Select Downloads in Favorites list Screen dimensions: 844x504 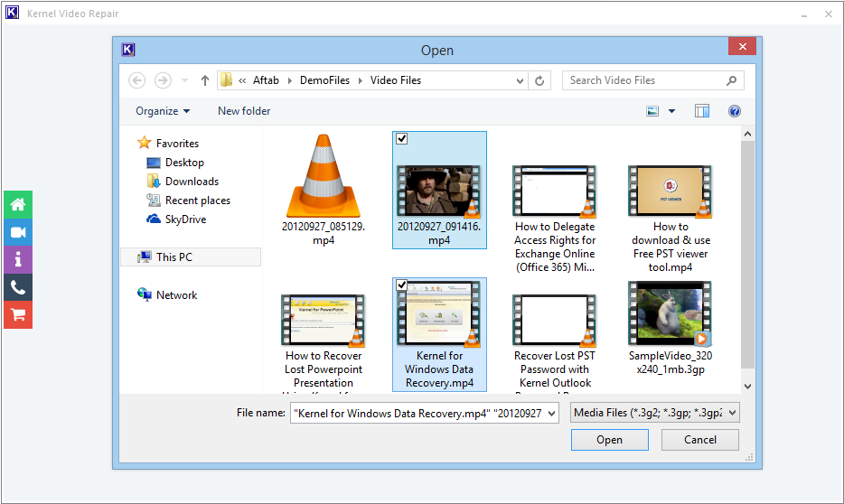(x=192, y=182)
